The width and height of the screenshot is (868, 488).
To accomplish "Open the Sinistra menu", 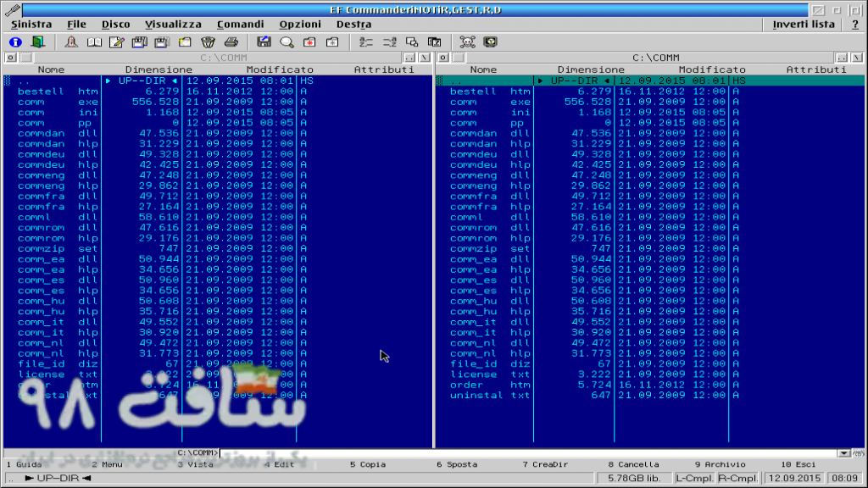I will click(x=31, y=25).
